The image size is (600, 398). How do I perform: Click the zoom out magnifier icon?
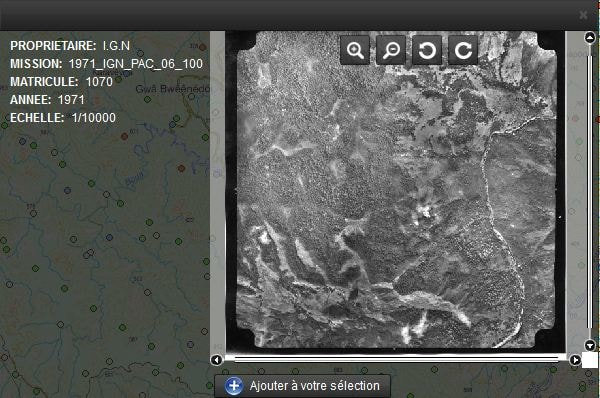(391, 50)
